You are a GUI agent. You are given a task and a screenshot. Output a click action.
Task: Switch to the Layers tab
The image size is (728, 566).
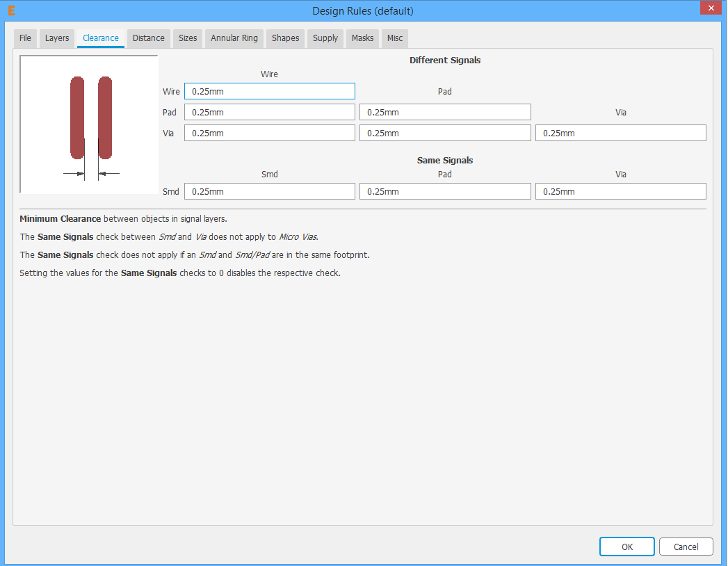click(x=56, y=38)
